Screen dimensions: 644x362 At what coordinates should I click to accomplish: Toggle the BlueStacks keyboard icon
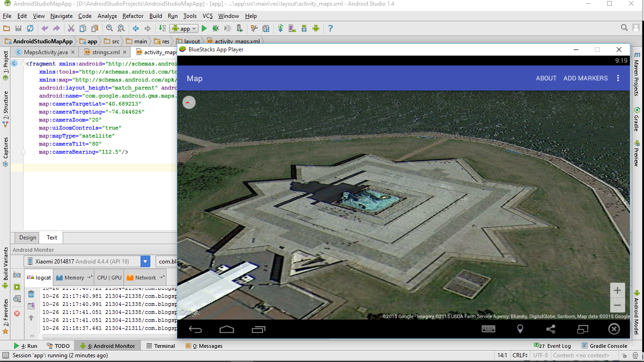click(488, 329)
